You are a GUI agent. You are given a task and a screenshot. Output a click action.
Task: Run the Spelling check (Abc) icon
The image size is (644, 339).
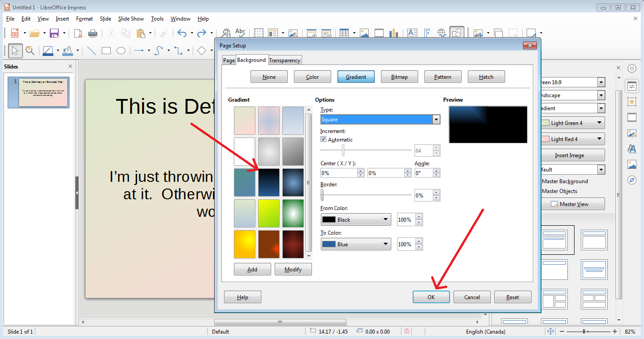[x=240, y=32]
